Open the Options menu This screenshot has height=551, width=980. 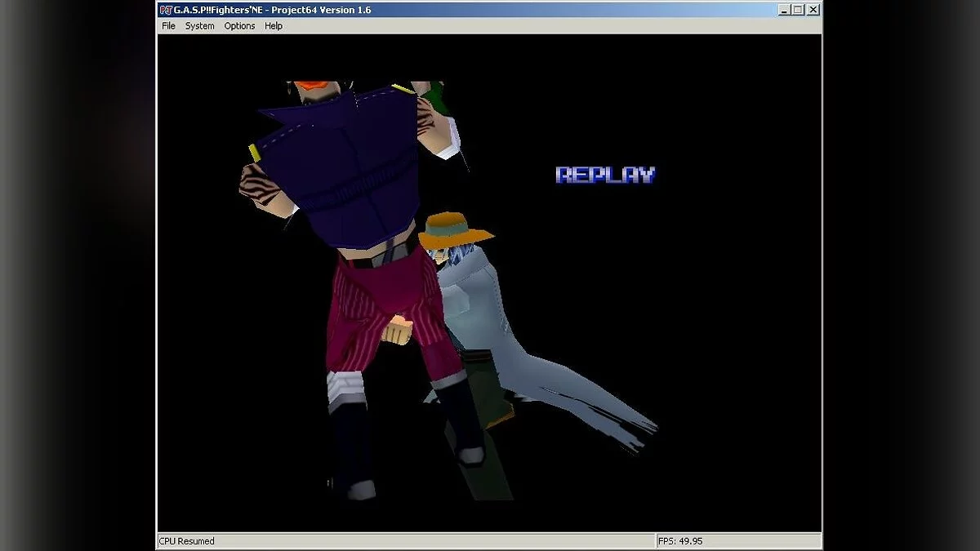pyautogui.click(x=239, y=26)
